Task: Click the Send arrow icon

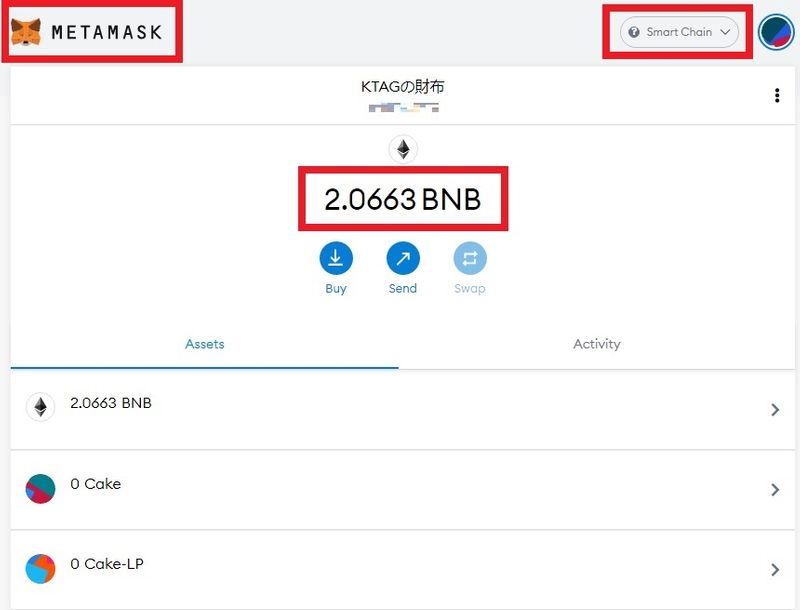Action: coord(403,259)
